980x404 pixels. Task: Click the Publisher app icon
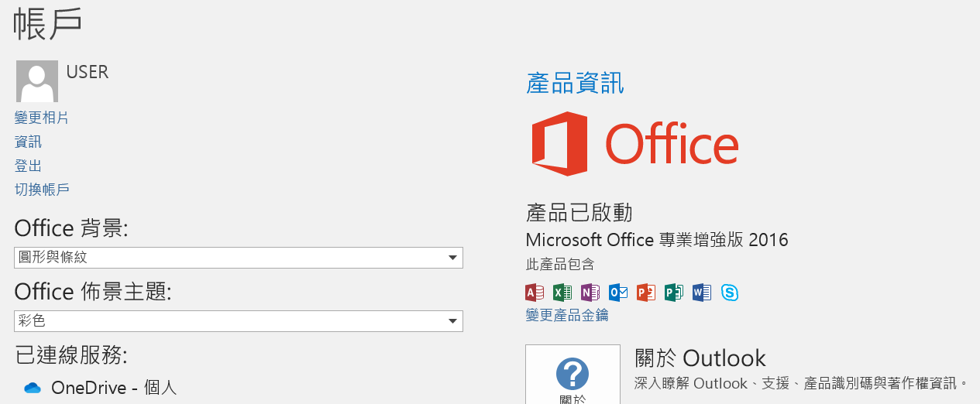(674, 292)
